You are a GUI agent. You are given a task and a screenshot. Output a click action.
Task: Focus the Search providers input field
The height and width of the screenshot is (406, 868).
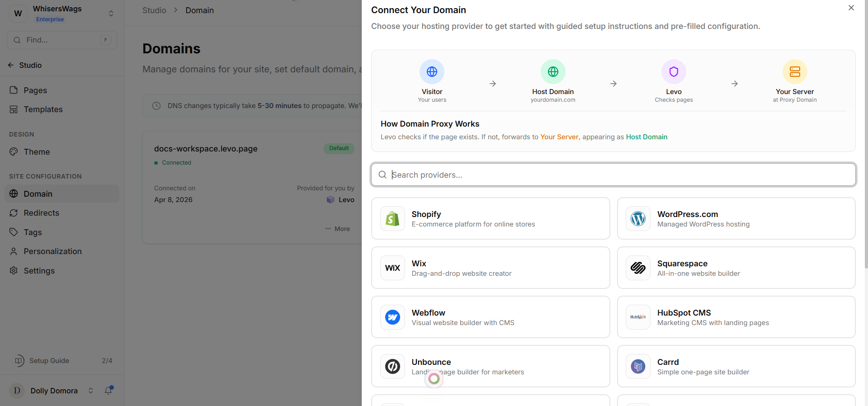click(x=613, y=175)
